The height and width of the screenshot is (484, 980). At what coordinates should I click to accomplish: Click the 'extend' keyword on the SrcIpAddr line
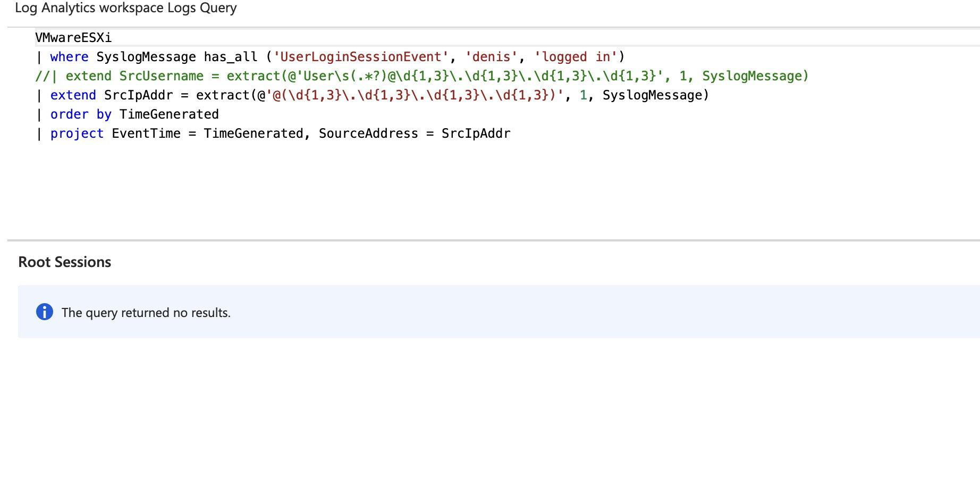(x=73, y=95)
